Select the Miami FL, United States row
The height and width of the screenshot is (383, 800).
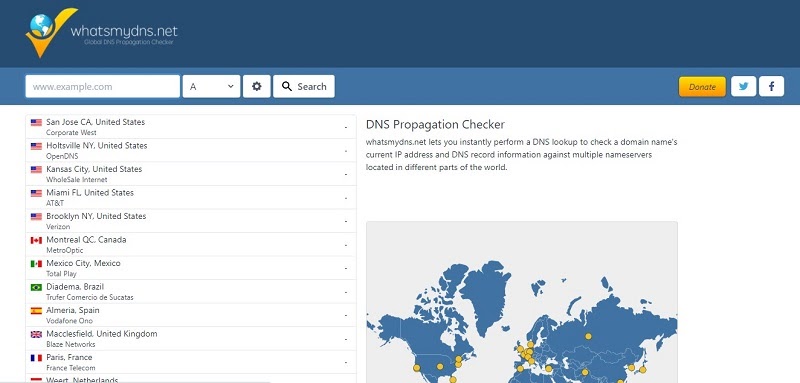click(x=191, y=197)
